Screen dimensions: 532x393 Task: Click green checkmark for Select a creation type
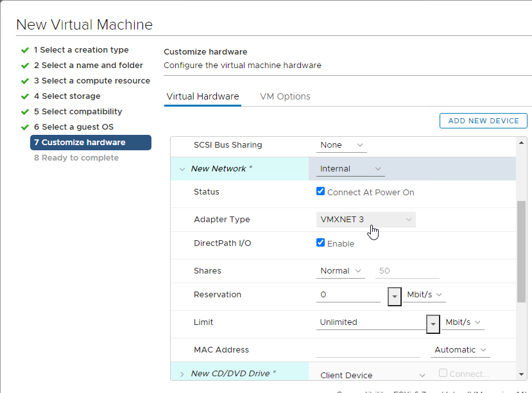coord(25,50)
